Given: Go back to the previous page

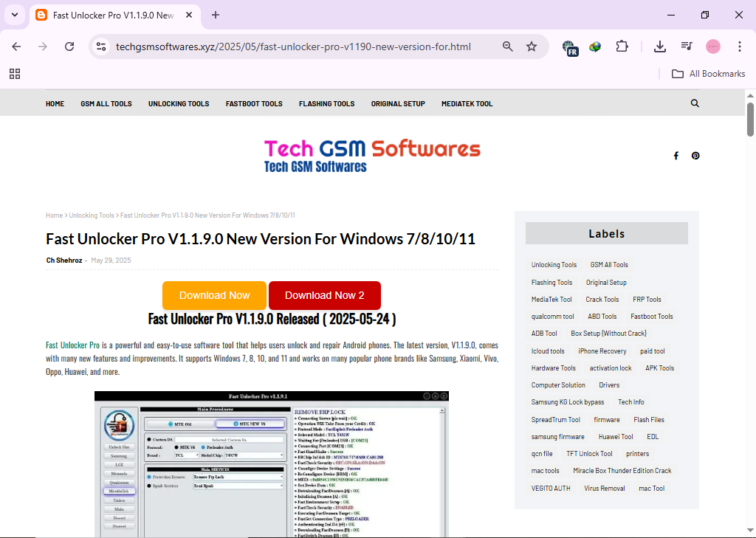Looking at the screenshot, I should pyautogui.click(x=16, y=46).
